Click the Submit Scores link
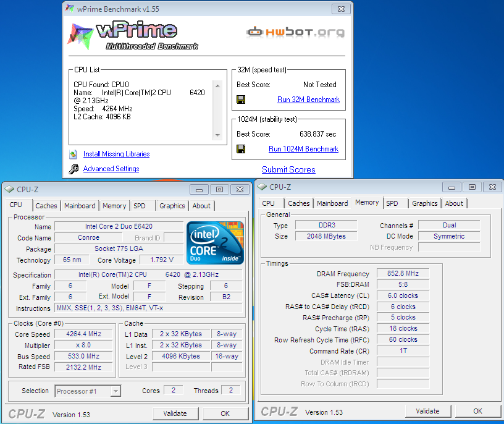The width and height of the screenshot is (504, 424). click(288, 169)
